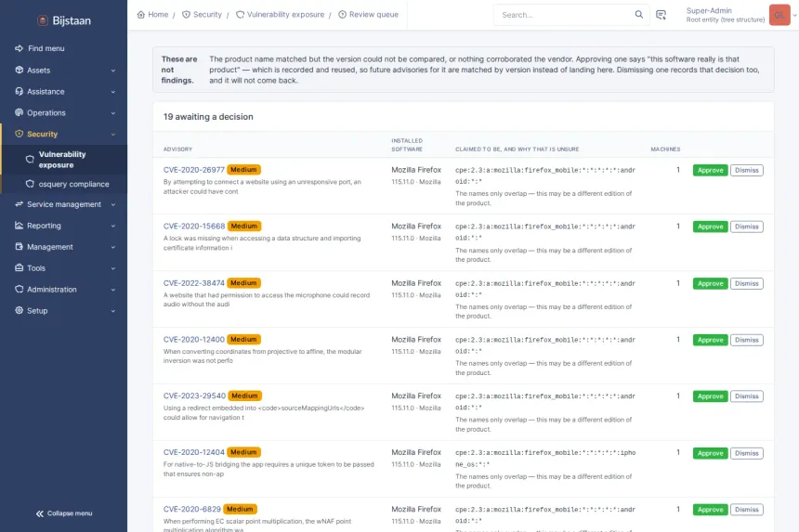Viewport: 799px width, 532px height.
Task: Approve the CVE-2023-29540 match
Action: pos(711,396)
